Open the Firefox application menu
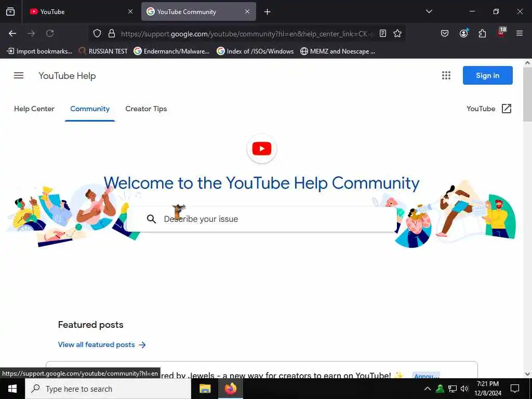The image size is (532, 399). click(520, 33)
